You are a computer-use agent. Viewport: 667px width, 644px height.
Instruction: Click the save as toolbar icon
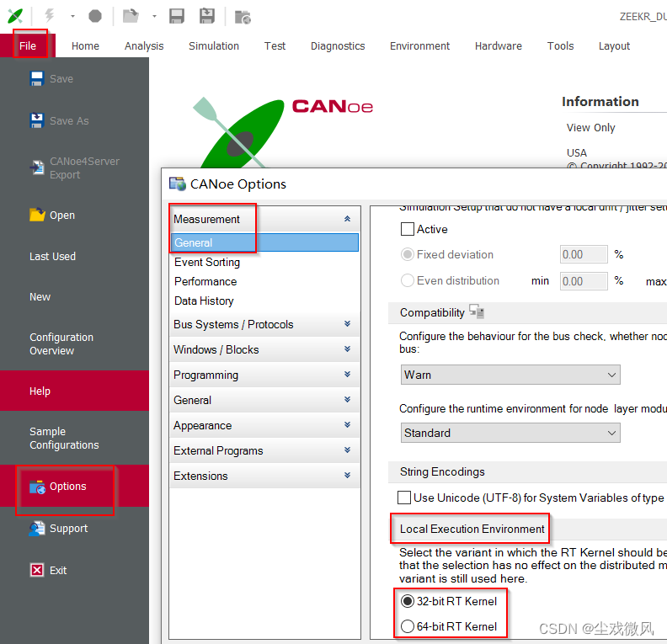point(207,16)
